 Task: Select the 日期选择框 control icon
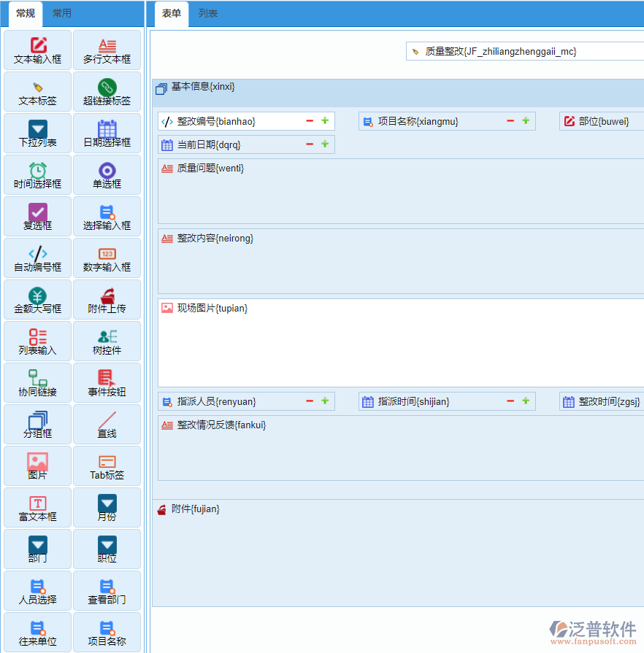pos(107,133)
